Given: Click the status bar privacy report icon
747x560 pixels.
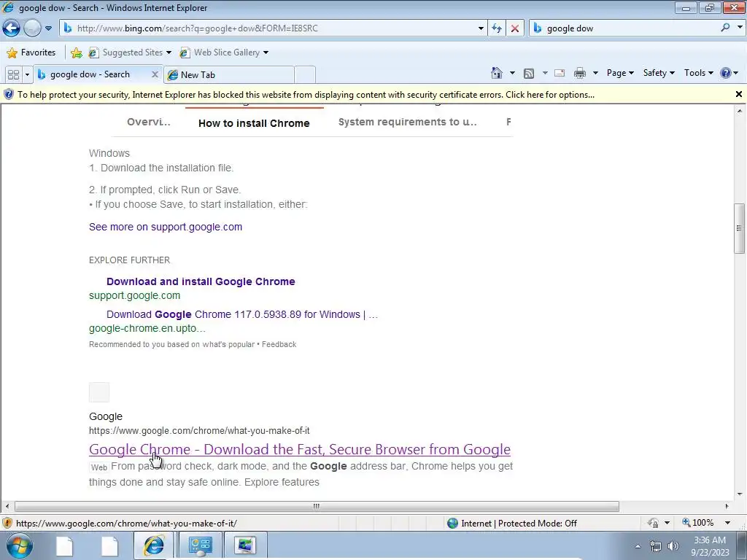Looking at the screenshot, I should point(653,523).
